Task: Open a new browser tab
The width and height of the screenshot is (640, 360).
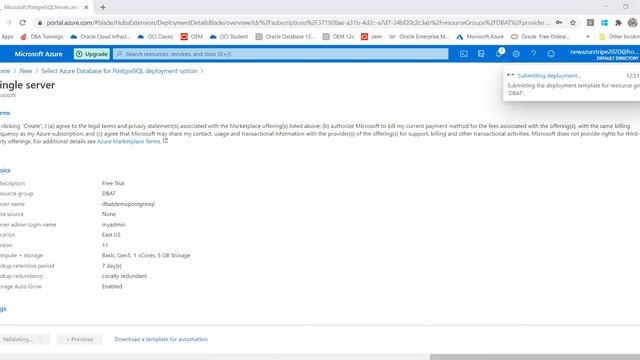Action: click(103, 7)
